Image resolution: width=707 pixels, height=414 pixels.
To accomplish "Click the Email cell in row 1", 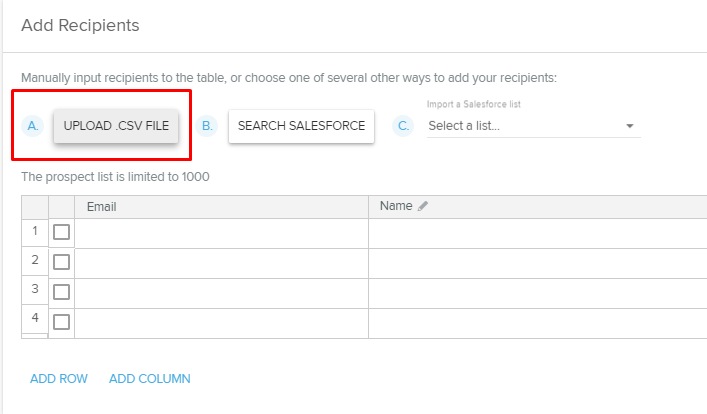I will pyautogui.click(x=221, y=233).
